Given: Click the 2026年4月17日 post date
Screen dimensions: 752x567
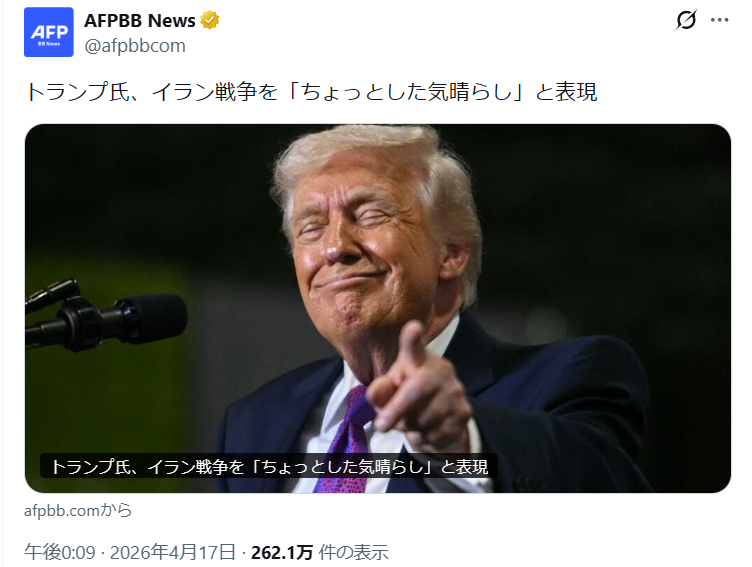Looking at the screenshot, I should coord(173,553).
